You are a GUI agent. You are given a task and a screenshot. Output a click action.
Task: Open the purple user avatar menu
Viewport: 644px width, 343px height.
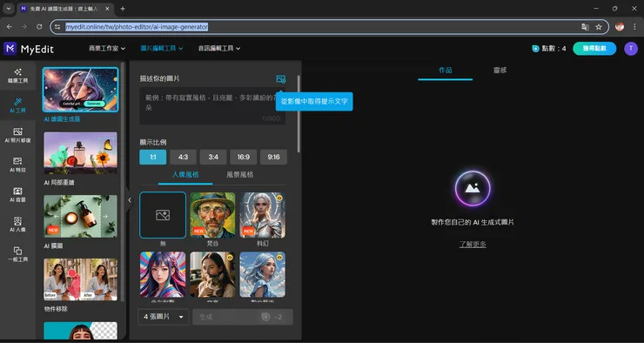pyautogui.click(x=631, y=49)
